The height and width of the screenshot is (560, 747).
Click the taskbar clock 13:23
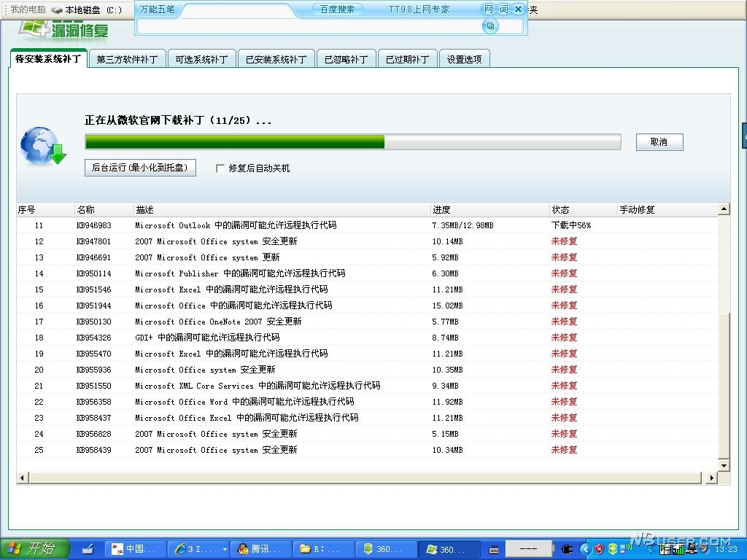point(727,550)
